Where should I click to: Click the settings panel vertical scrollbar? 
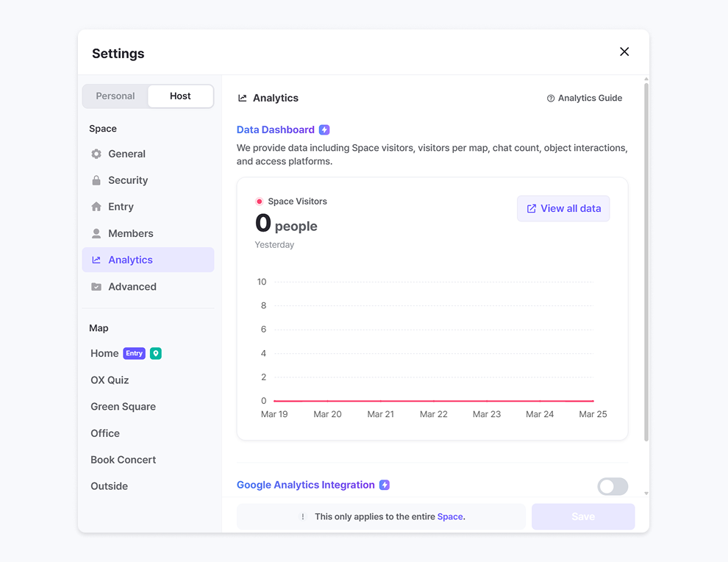pos(646,257)
